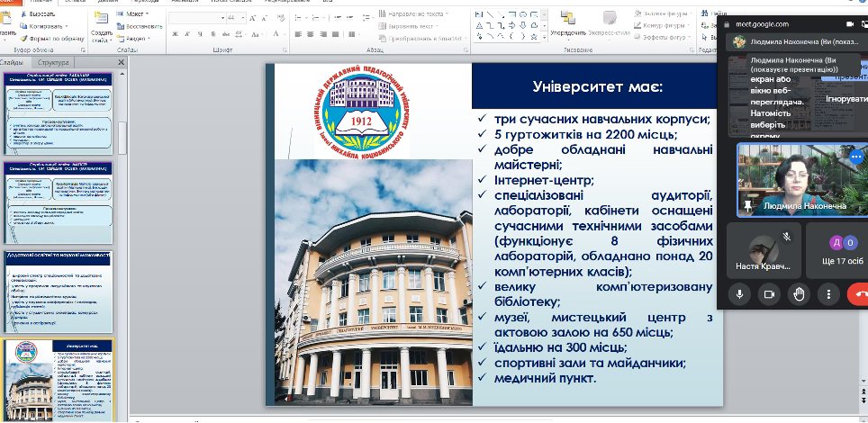
Task: Click the Meet raise hand button
Action: pyautogui.click(x=799, y=294)
